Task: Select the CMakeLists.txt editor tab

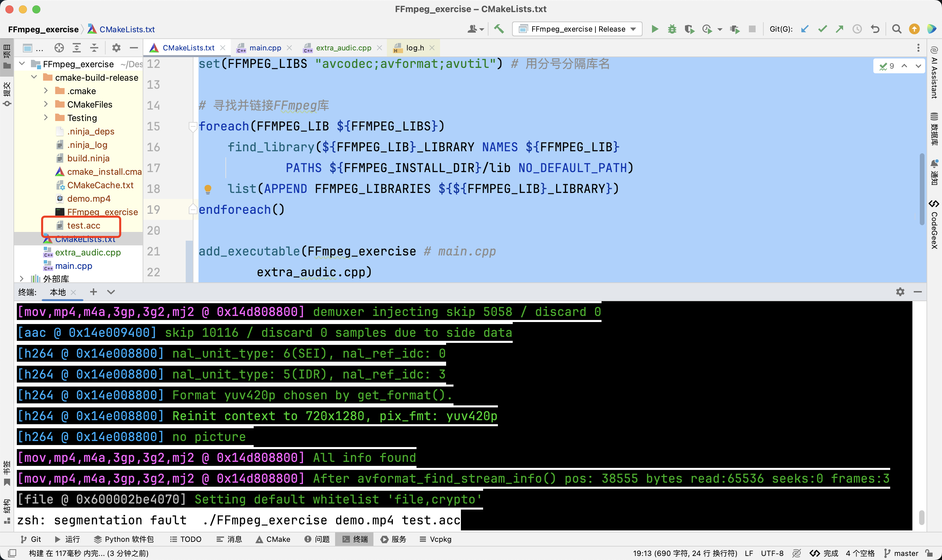Action: [188, 48]
